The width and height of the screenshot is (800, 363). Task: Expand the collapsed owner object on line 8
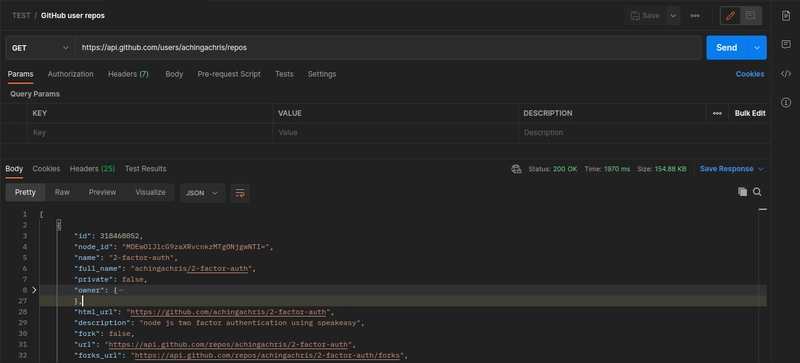(34, 290)
